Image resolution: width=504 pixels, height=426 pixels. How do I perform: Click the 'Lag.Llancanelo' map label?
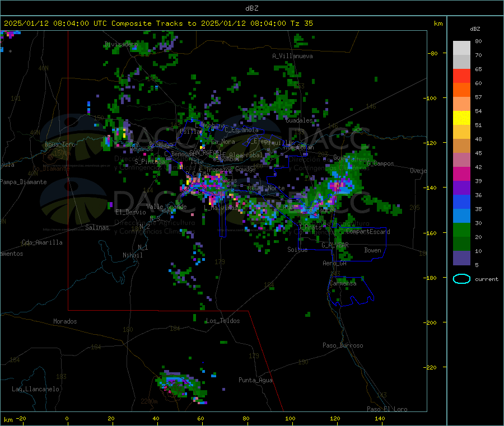[x=35, y=389]
